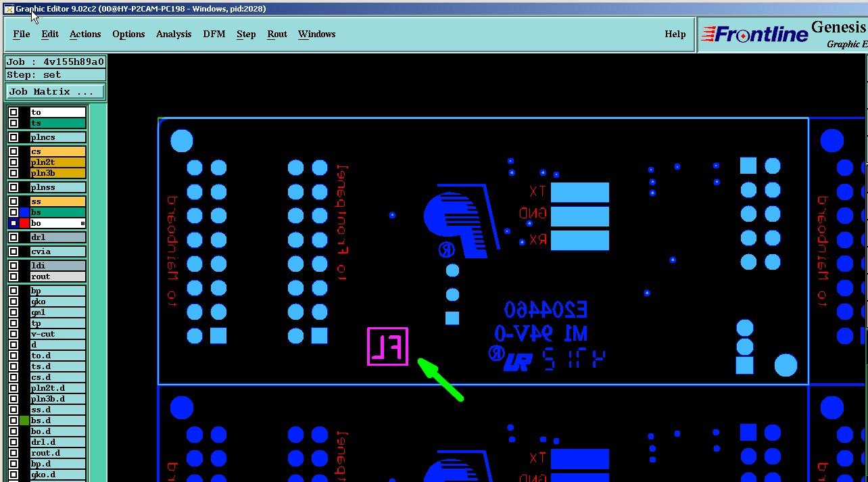Select the gko layer name
This screenshot has height=482, width=868.
58,302
